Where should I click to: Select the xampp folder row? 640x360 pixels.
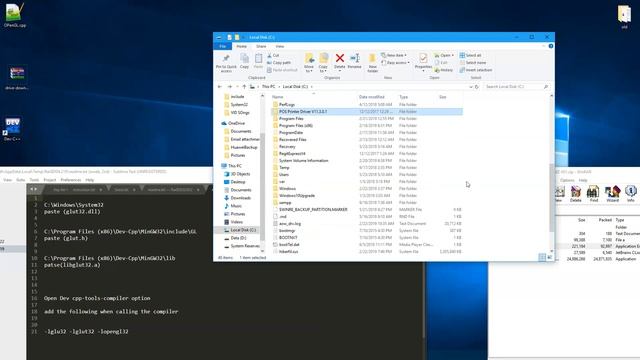click(367, 202)
